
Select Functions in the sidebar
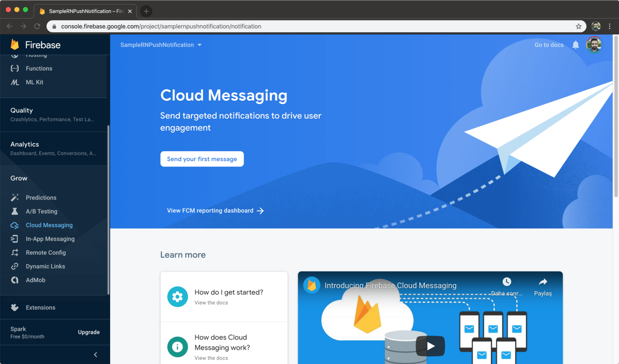[x=39, y=68]
